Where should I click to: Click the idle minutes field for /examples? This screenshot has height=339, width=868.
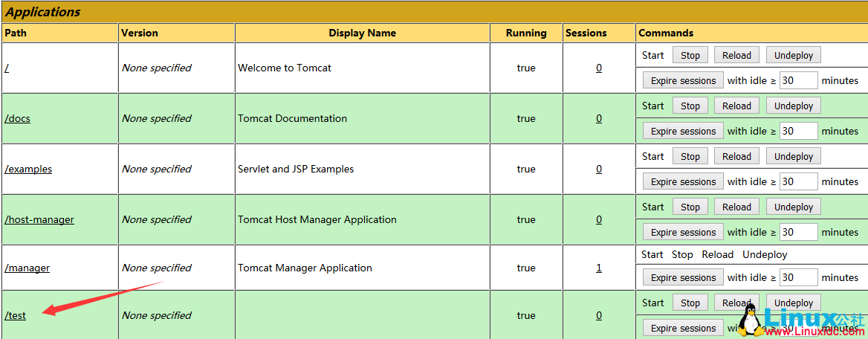(x=798, y=181)
